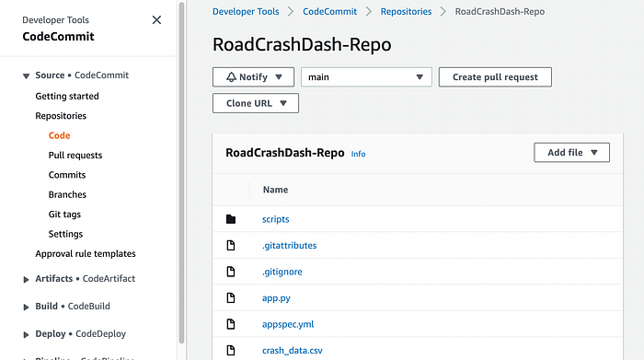The width and height of the screenshot is (644, 360).
Task: Expand the Artifacts CodeArtifact section
Action: pos(26,280)
